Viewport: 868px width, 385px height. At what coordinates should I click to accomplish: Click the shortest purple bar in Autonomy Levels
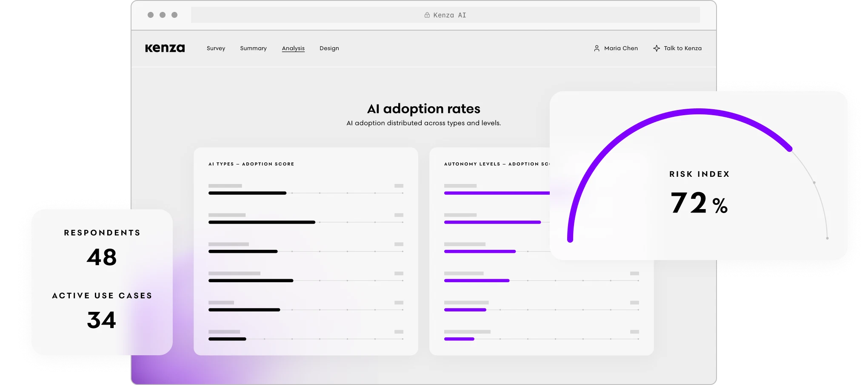[x=459, y=339]
